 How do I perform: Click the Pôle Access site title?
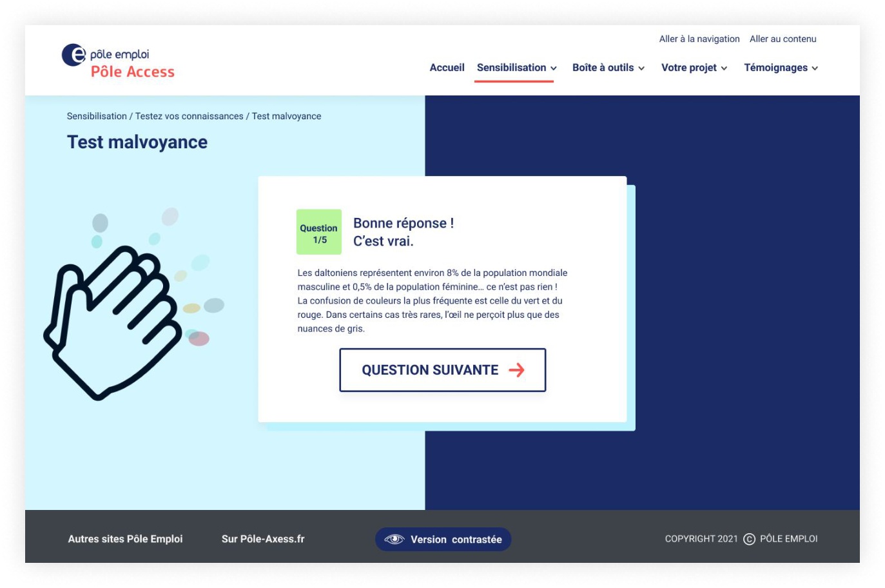pos(133,72)
